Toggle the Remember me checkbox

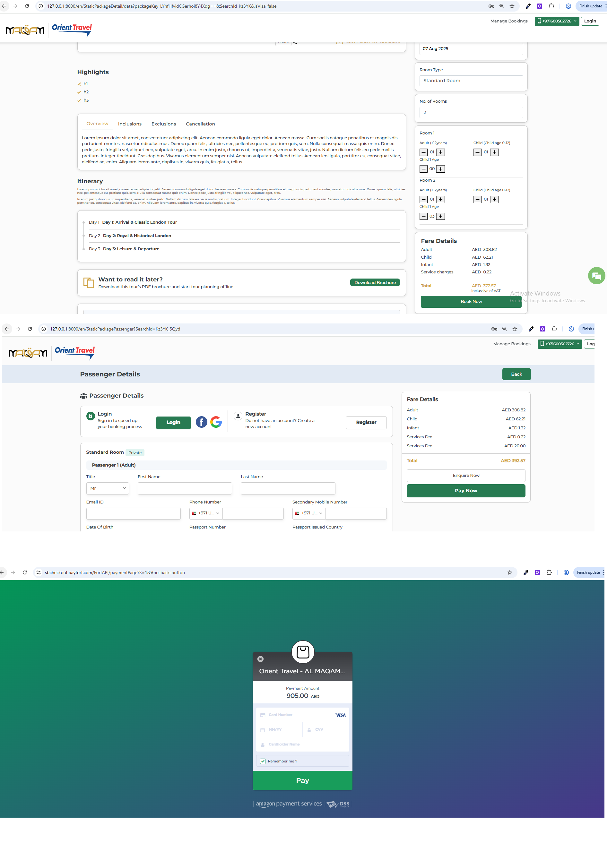[266, 772]
